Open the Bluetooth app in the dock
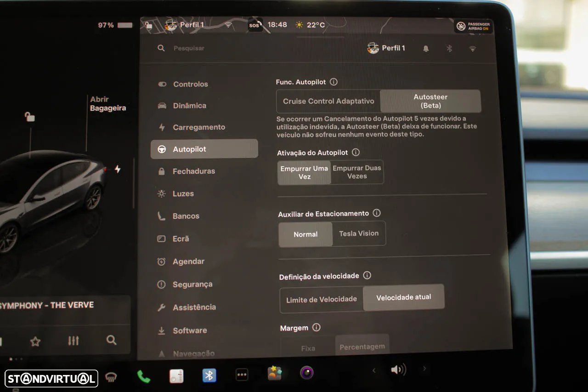This screenshot has height=392, width=588. (x=209, y=375)
